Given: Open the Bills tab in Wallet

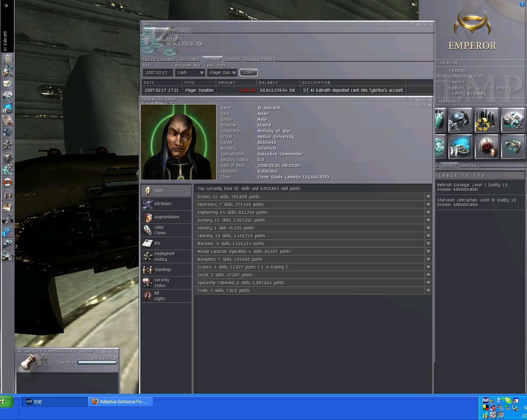Looking at the screenshot, I should coord(150,60).
